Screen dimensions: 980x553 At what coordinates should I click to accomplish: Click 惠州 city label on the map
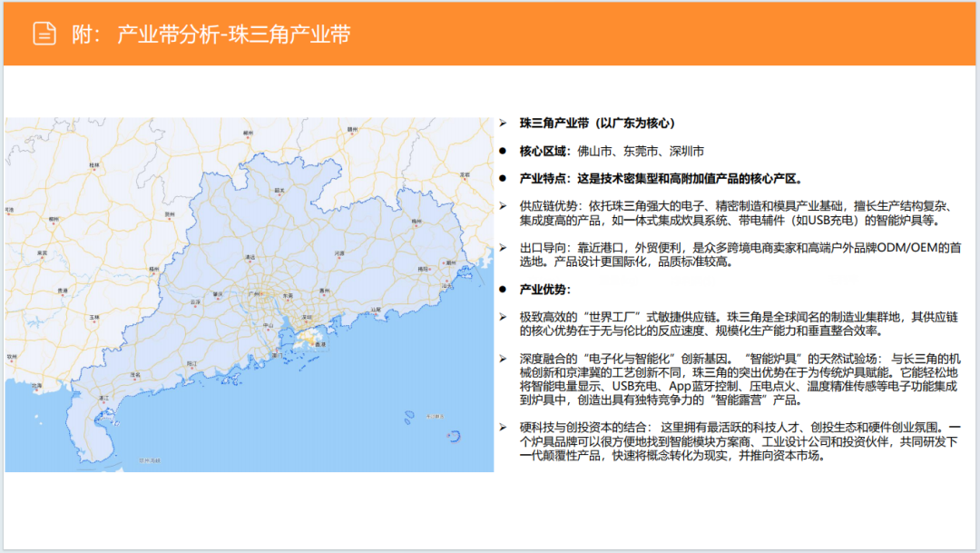pos(324,291)
